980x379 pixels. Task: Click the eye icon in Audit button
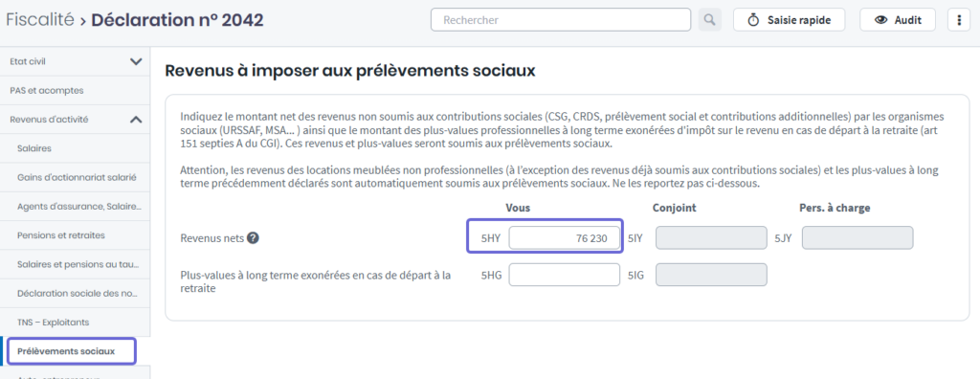881,20
